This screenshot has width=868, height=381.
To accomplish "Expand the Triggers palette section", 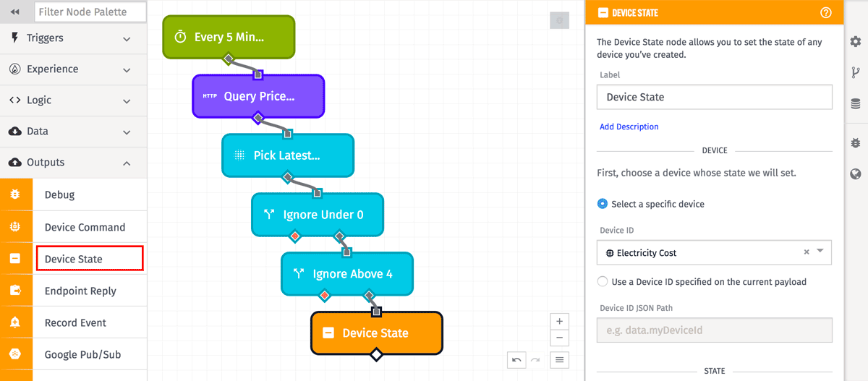I will tap(73, 38).
